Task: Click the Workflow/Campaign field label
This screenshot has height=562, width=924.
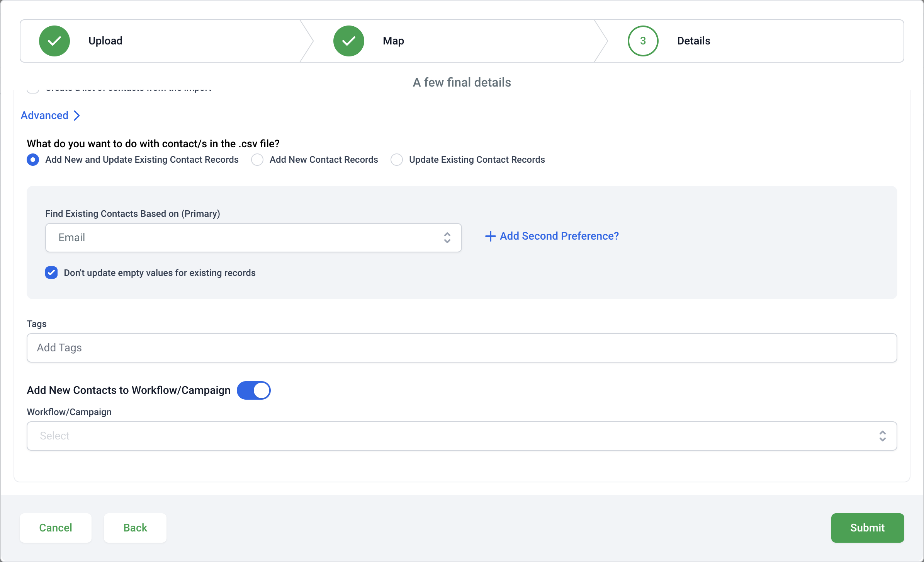Action: coord(69,412)
